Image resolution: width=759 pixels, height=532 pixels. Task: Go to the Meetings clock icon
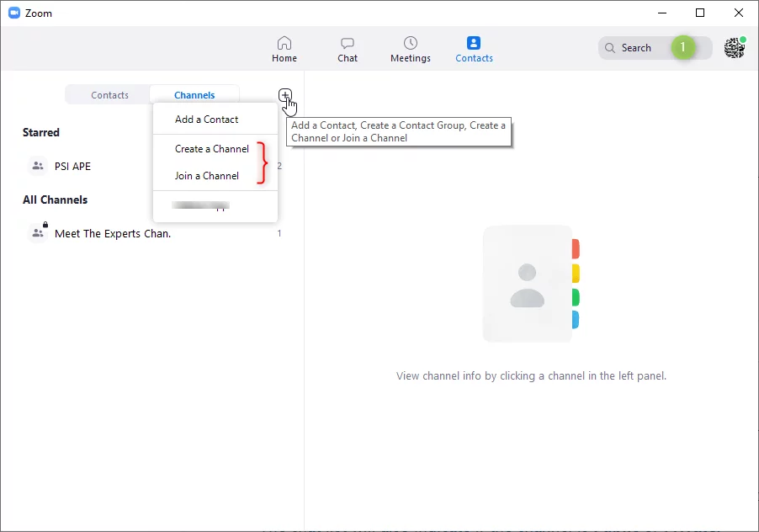tap(410, 43)
